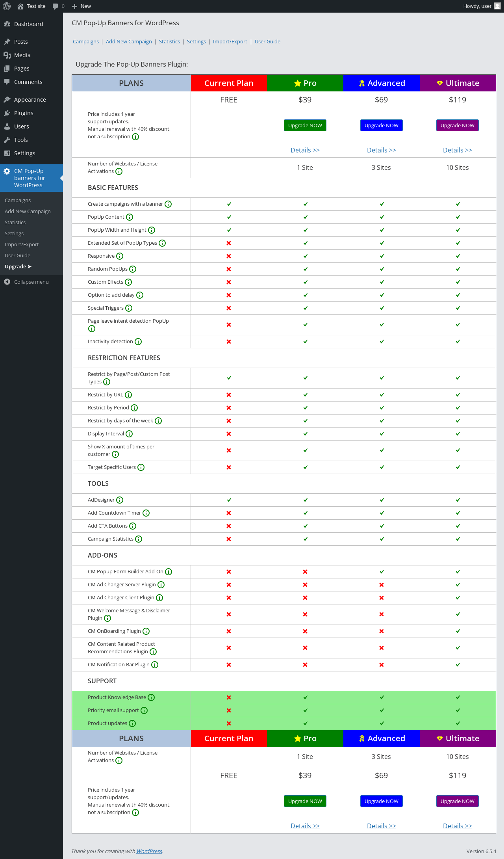
Task: Go to Posts in the sidebar
Action: tap(31, 42)
